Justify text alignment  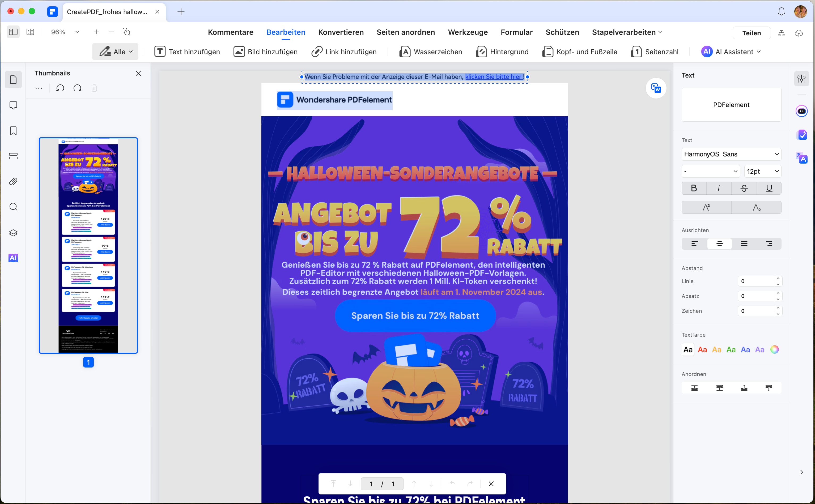tap(744, 244)
